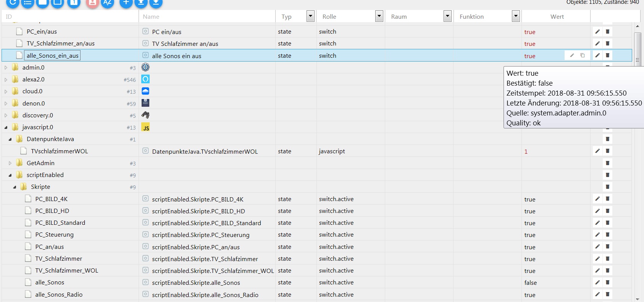Copy the value of alle_Sonos_ein_aus
644x302 pixels.
click(583, 55)
